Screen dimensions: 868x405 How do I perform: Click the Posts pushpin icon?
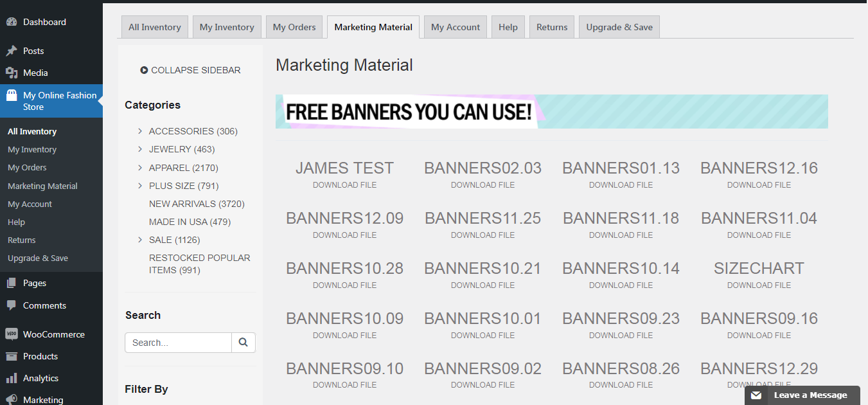coord(12,51)
